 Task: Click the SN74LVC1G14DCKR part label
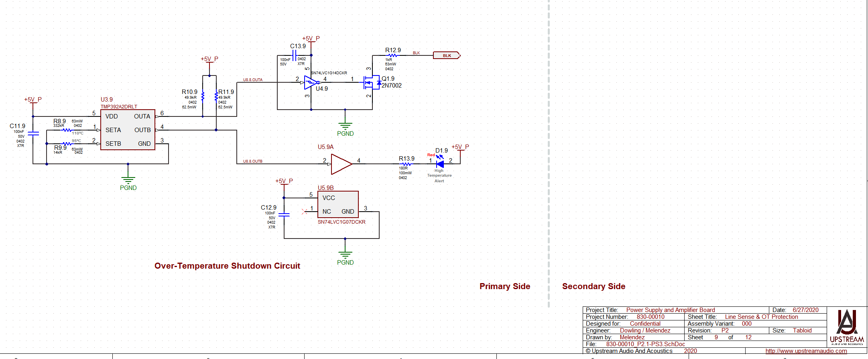[329, 73]
